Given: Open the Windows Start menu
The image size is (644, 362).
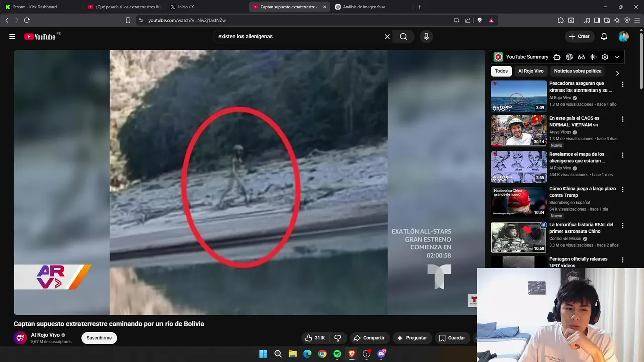Looking at the screenshot, I should [263, 354].
